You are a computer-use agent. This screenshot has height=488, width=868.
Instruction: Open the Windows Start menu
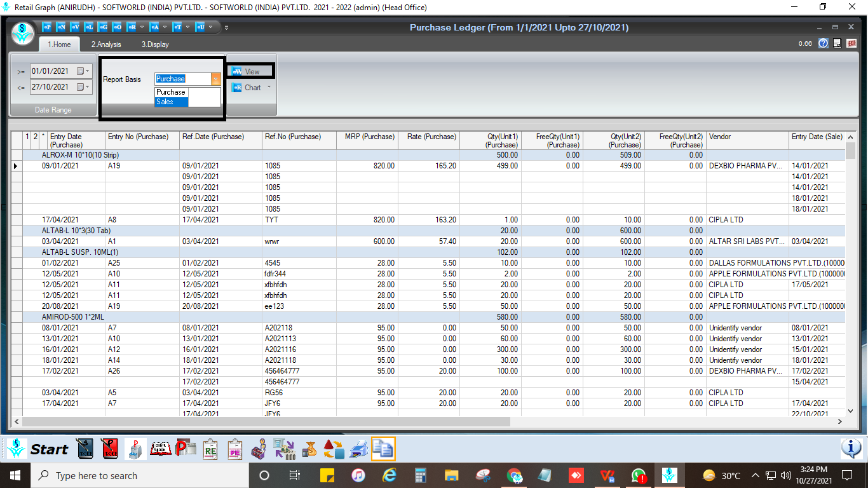[x=15, y=475]
